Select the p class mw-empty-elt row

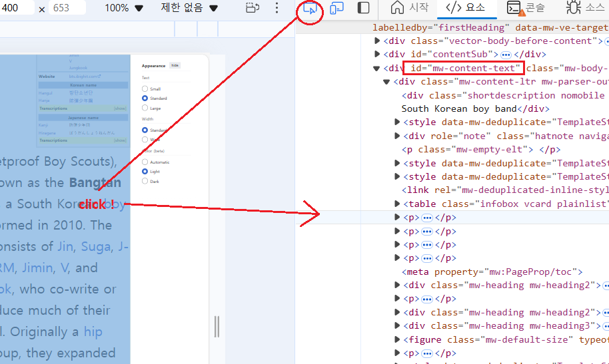coord(481,150)
